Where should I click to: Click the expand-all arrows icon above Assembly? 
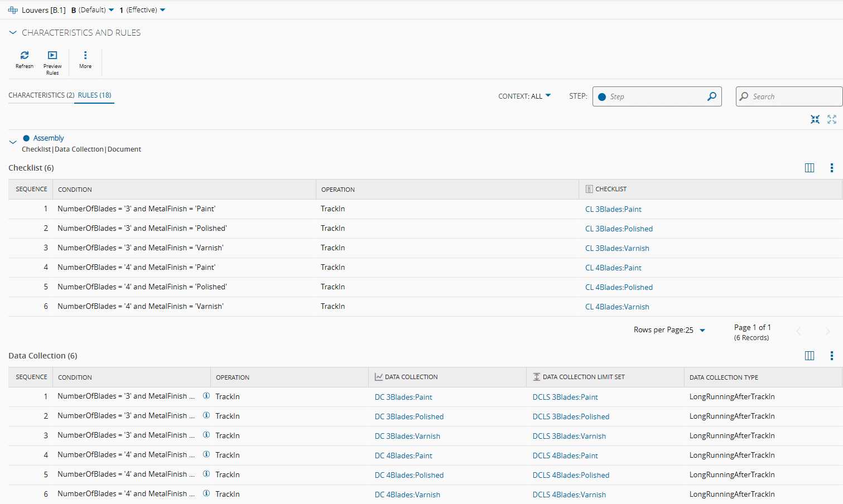(832, 119)
